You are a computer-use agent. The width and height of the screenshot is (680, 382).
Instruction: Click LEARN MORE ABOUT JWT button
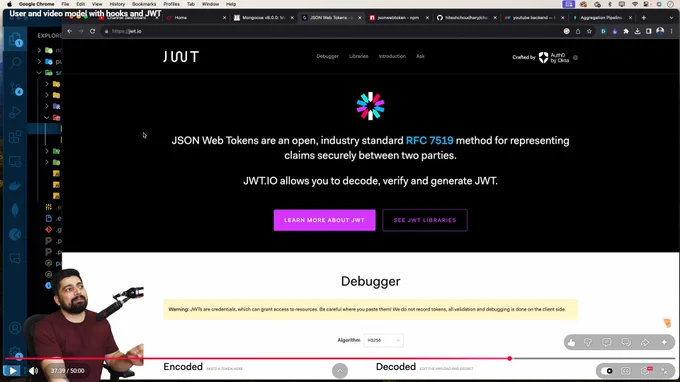pos(324,220)
